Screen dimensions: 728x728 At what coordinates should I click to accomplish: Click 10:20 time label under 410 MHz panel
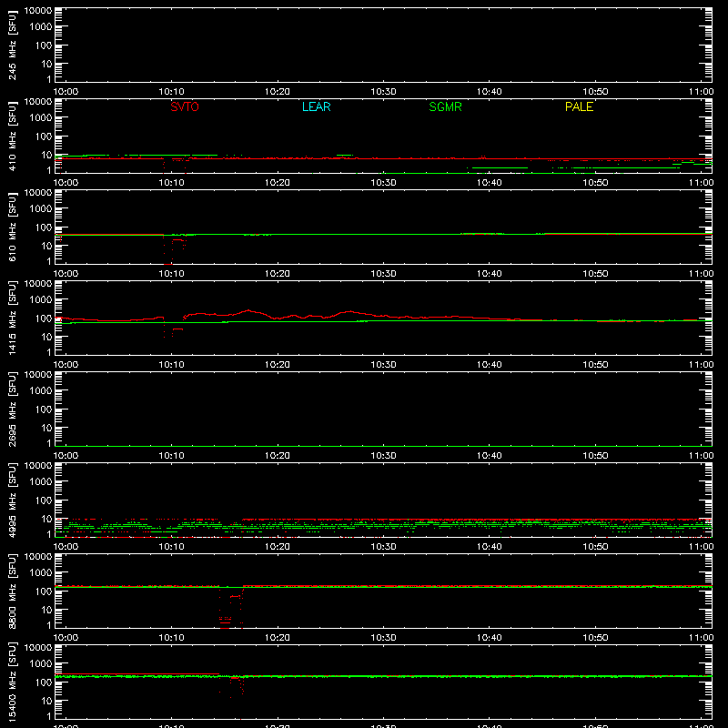pos(278,183)
